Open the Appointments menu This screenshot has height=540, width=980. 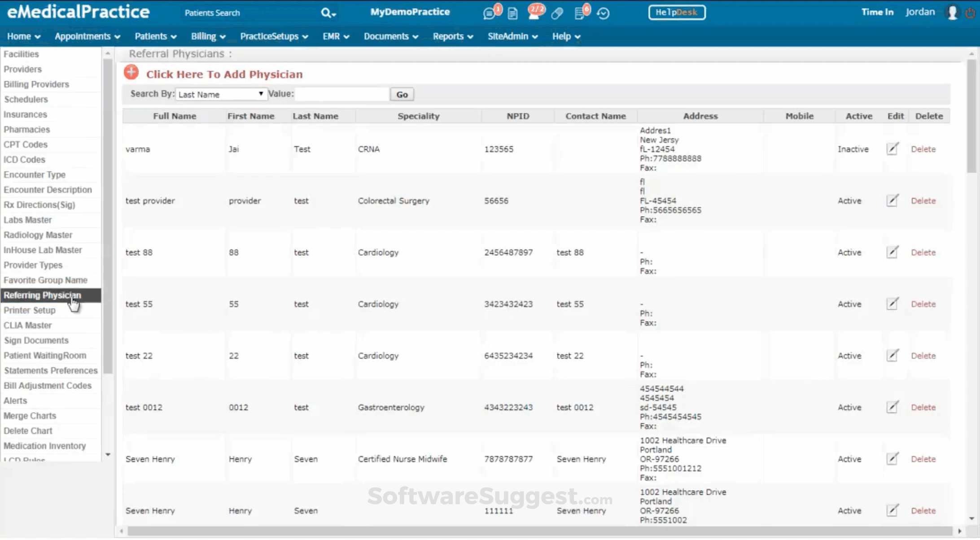[x=87, y=36]
